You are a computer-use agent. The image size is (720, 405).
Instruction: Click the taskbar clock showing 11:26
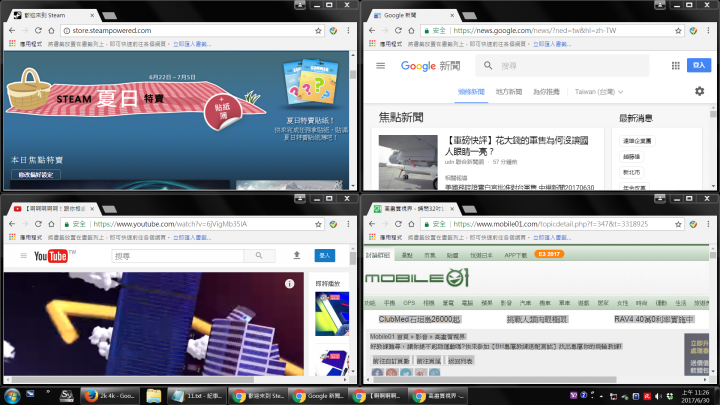click(695, 396)
